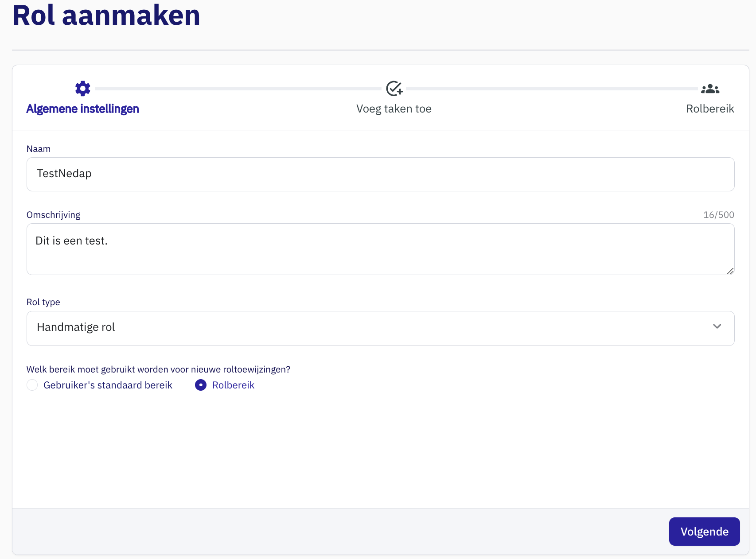
Task: Go to the Voeg taken toe step
Action: (x=394, y=109)
